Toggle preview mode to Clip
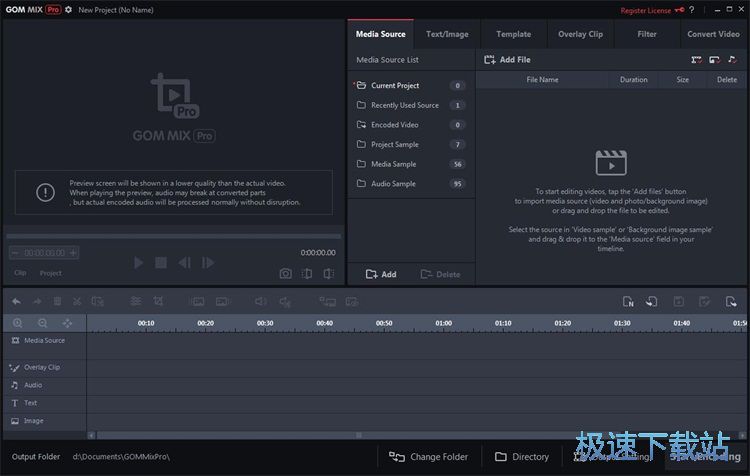Screen dimensions: 750x476 [x=20, y=273]
